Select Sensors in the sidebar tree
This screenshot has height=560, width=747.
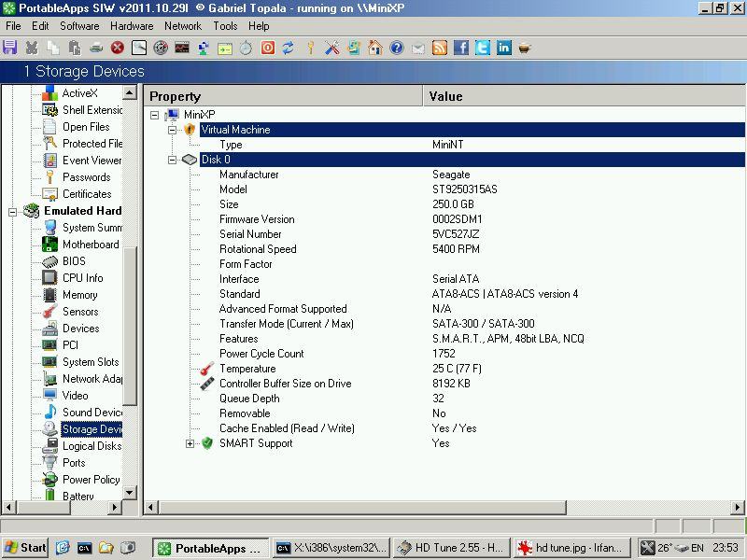(80, 312)
